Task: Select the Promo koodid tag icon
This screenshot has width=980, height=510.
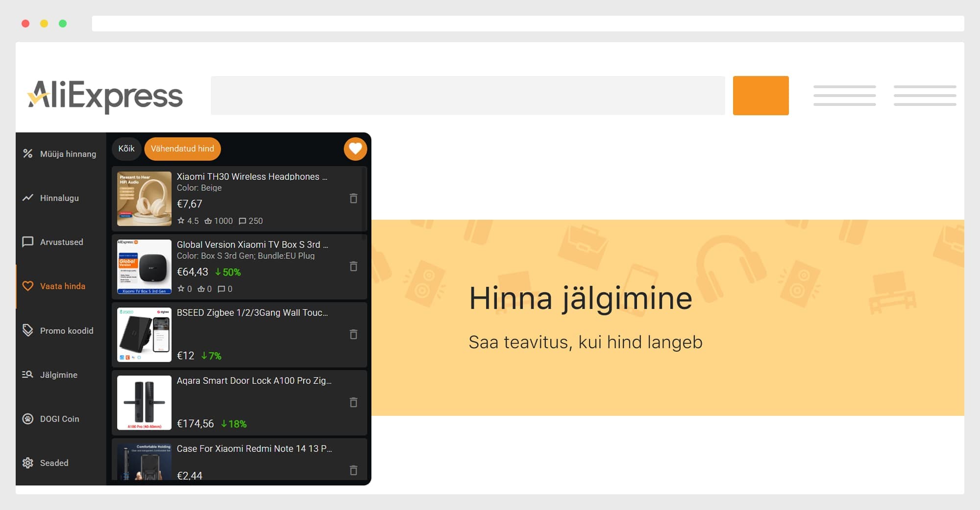Action: tap(28, 330)
